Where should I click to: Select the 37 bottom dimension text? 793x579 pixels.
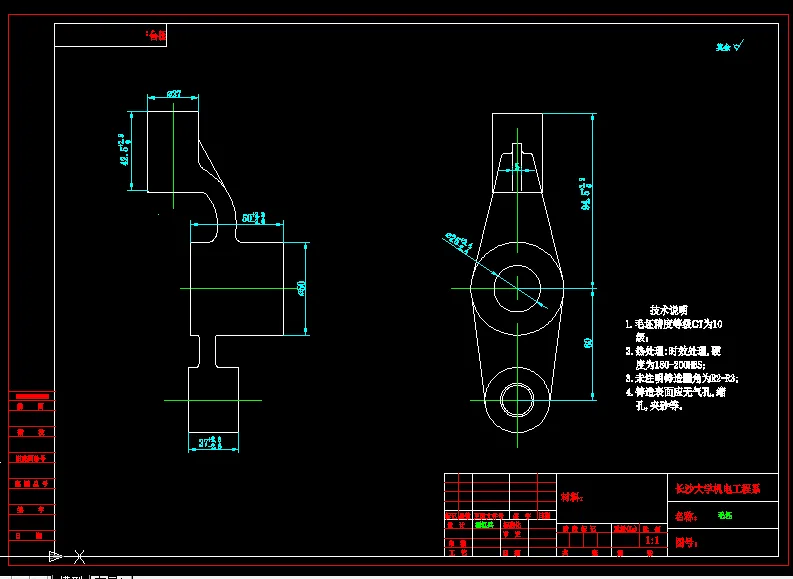coord(210,442)
